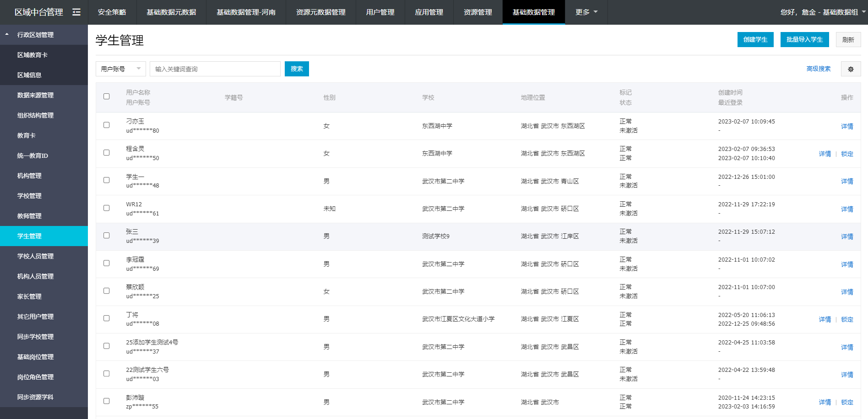Image resolution: width=868 pixels, height=419 pixels.
Task: Click 锁定 for 丁将
Action: (847, 319)
